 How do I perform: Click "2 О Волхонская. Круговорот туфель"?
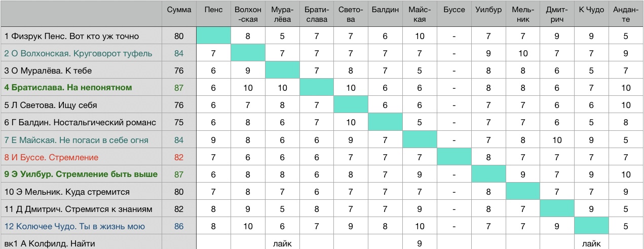click(x=78, y=53)
